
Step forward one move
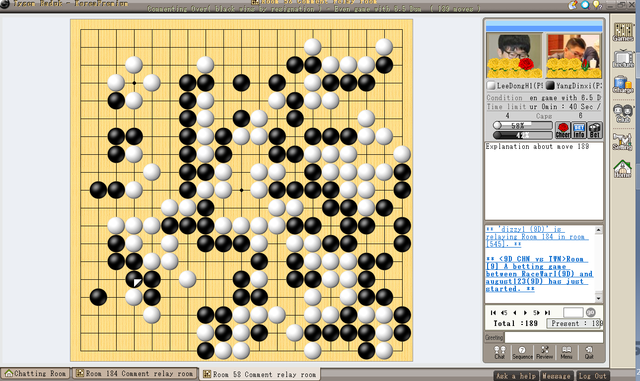pyautogui.click(x=525, y=313)
